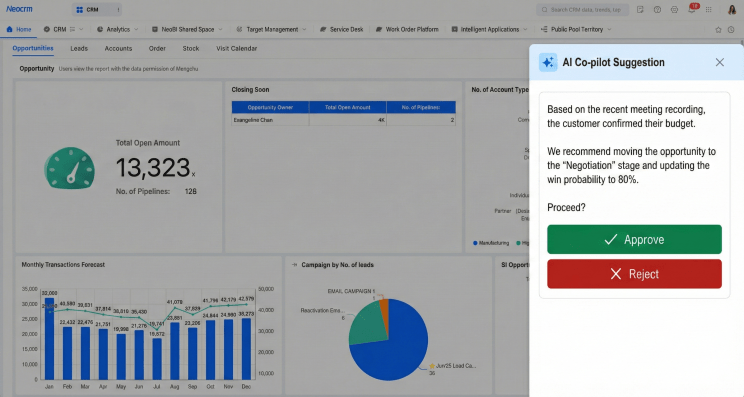The height and width of the screenshot is (397, 744).
Task: Click the green gauge dashboard icon
Action: 70,167
